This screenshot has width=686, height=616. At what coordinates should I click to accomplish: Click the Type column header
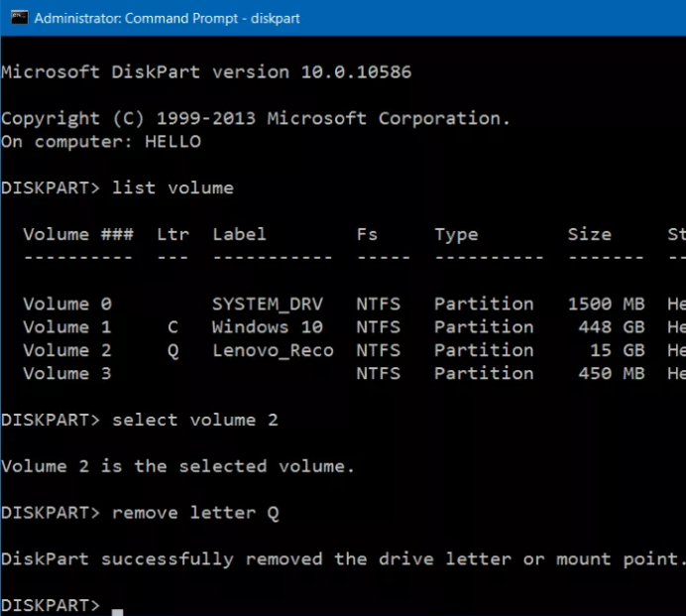(456, 235)
